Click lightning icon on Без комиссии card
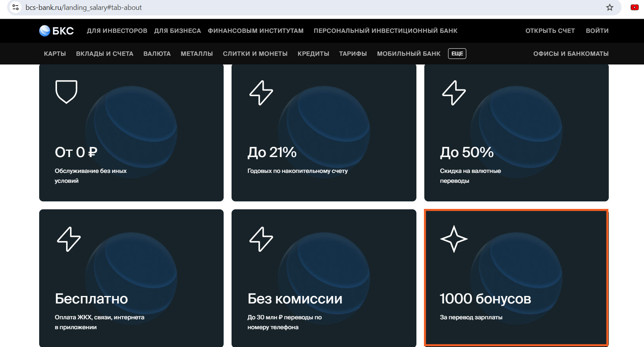Viewport: 644px width, 347px height. tap(261, 239)
